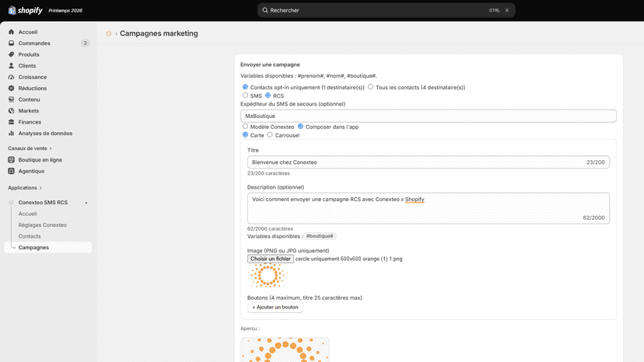Open Clients via the person icon
644x362 pixels.
tap(12, 66)
